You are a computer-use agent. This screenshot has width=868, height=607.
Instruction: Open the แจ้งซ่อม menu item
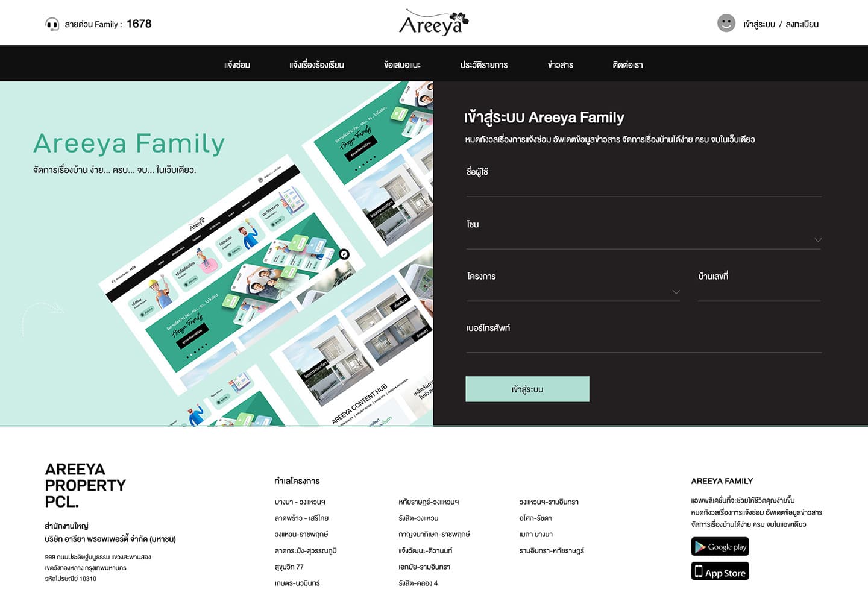tap(237, 64)
